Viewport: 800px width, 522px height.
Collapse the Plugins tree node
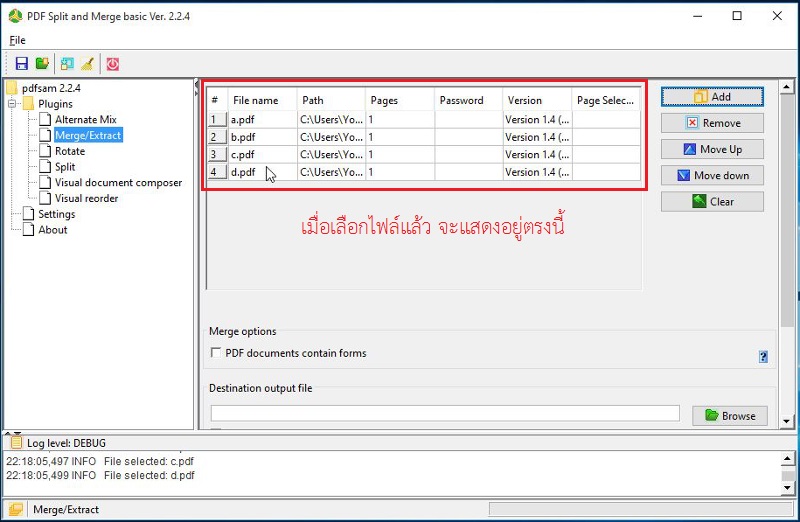click(x=12, y=104)
